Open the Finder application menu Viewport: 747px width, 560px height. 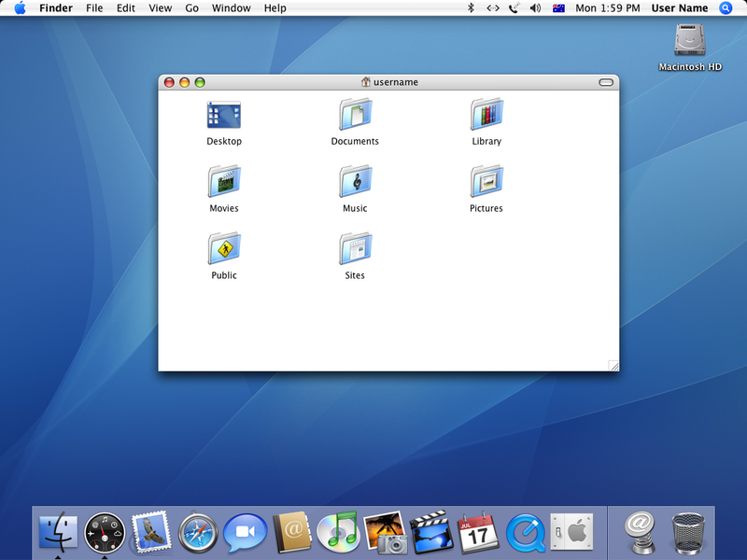pos(56,8)
